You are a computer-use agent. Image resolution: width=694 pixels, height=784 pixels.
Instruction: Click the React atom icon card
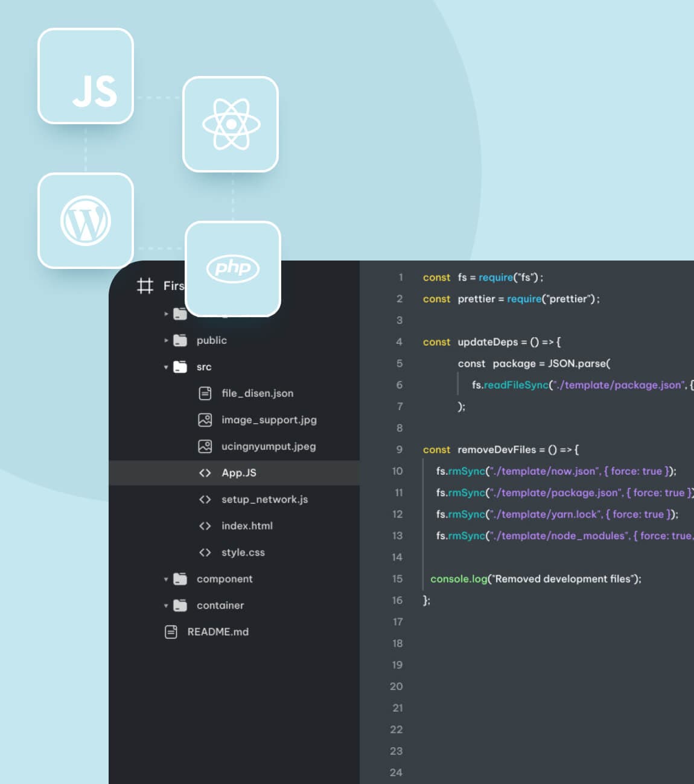231,124
